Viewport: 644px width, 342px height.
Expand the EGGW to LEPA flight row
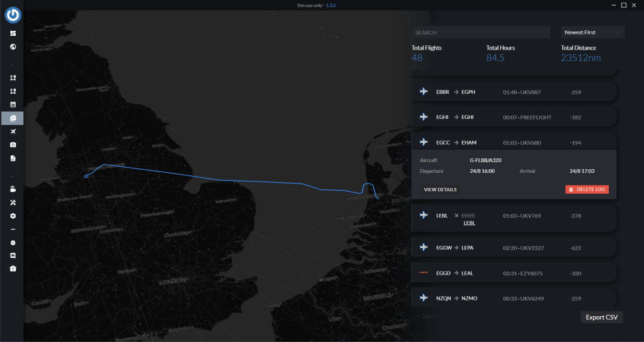pyautogui.click(x=513, y=248)
